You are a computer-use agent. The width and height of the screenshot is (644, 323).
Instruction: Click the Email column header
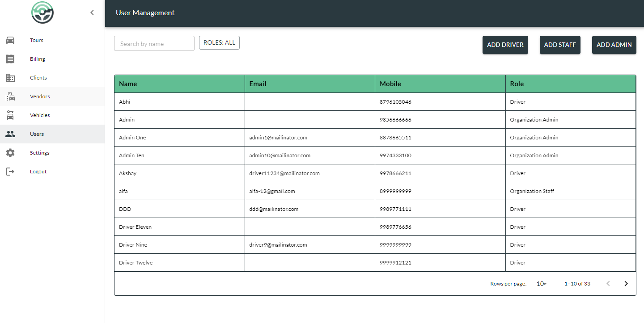pyautogui.click(x=310, y=84)
